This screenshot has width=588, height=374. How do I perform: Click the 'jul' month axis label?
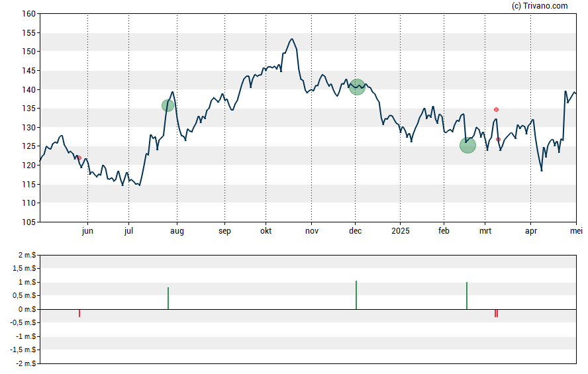(128, 231)
